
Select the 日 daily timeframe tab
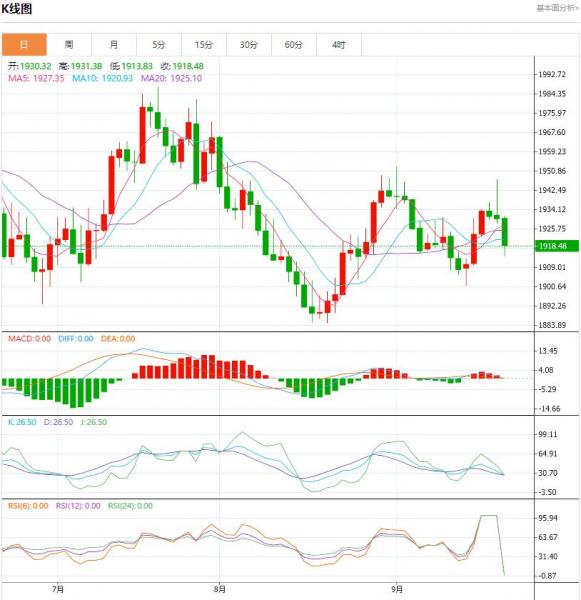point(24,44)
